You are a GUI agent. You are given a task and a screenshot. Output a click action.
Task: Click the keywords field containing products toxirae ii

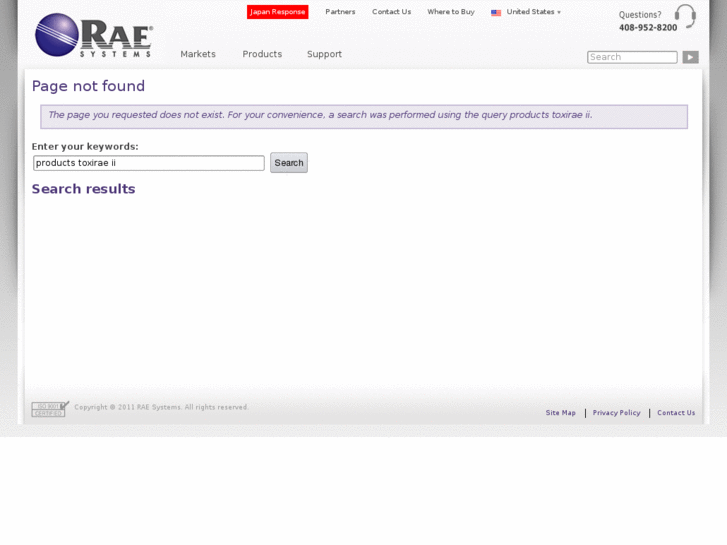pos(149,163)
